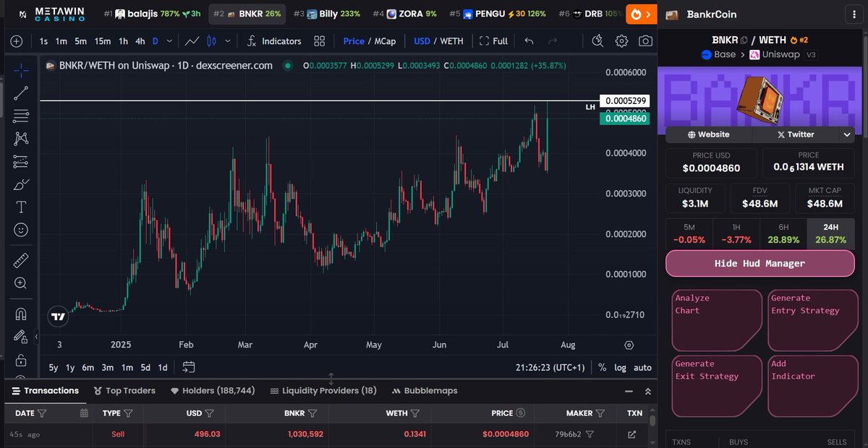Open the Bubblemaps tab
Image resolution: width=868 pixels, height=448 pixels.
(x=425, y=390)
